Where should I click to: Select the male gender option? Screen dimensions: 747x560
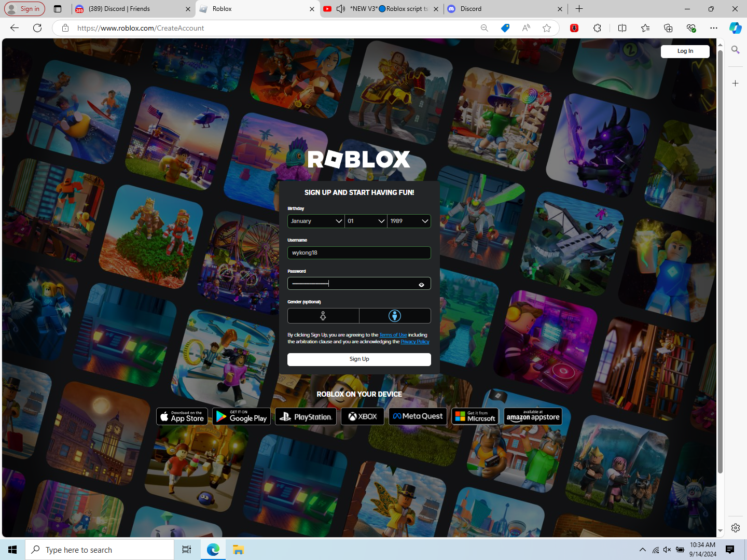tap(395, 316)
